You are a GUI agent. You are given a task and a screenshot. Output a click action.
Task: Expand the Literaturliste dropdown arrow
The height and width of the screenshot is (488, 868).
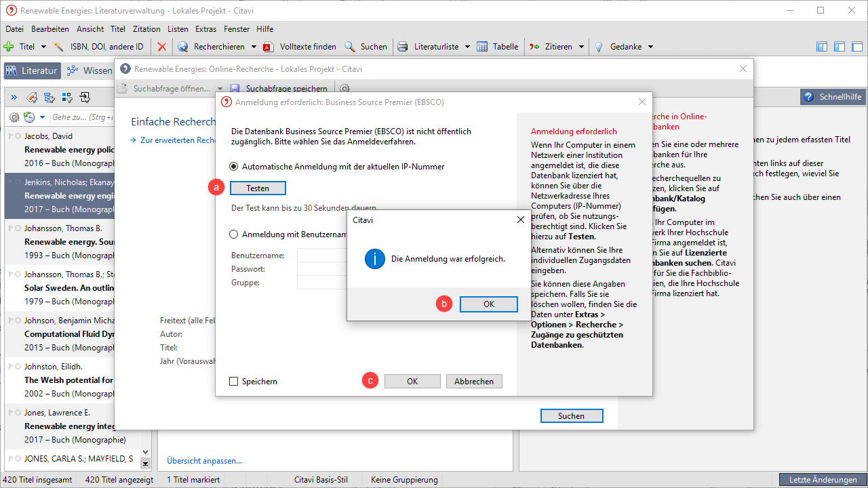pyautogui.click(x=468, y=47)
